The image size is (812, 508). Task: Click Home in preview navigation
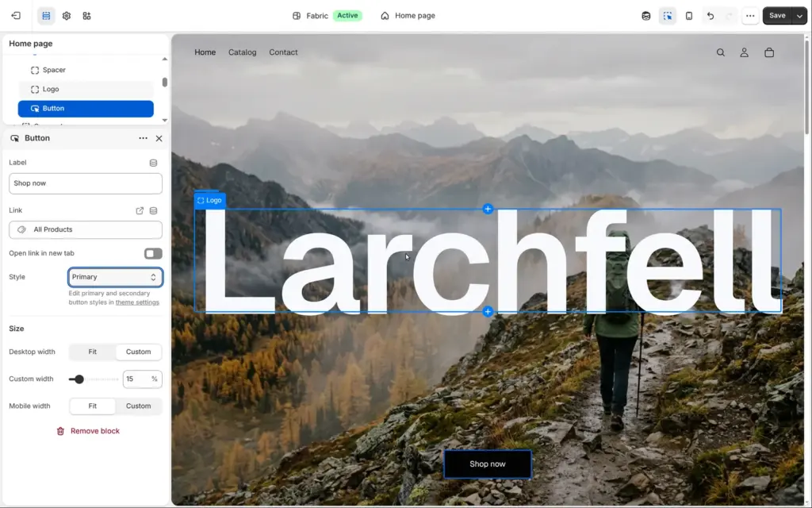click(205, 52)
